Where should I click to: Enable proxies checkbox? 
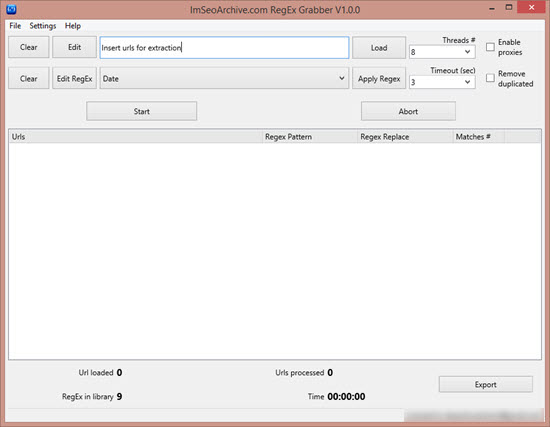490,47
